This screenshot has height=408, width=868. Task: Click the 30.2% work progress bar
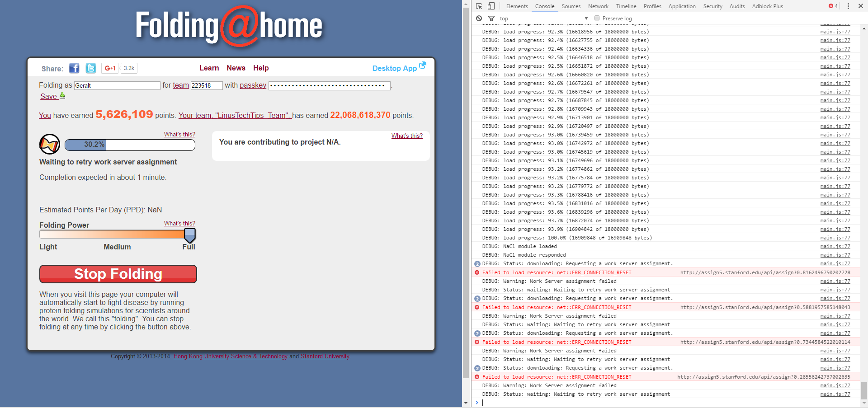click(x=130, y=145)
